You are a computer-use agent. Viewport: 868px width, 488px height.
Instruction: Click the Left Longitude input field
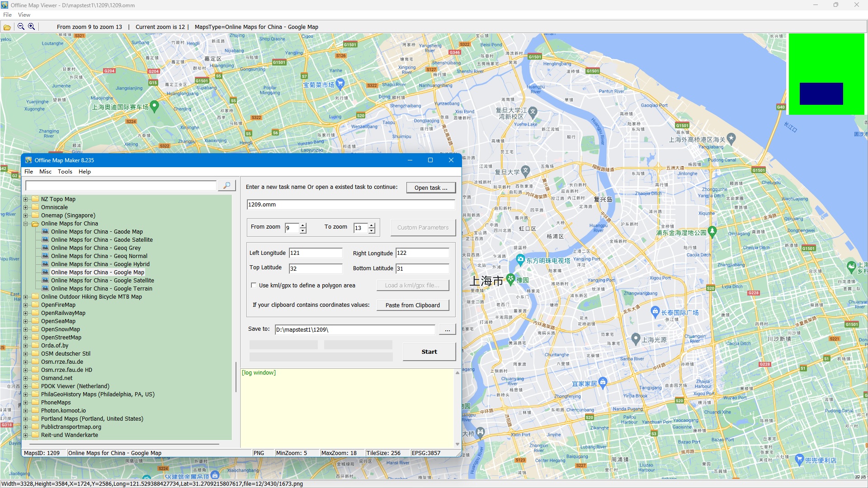point(316,253)
